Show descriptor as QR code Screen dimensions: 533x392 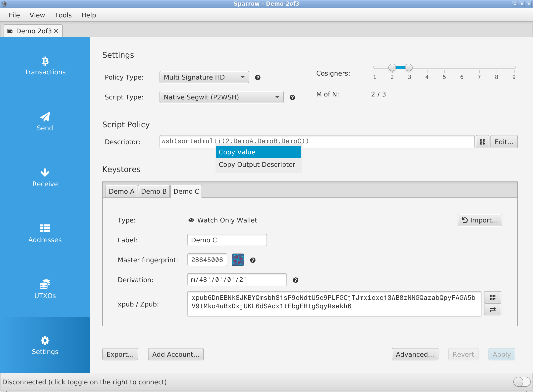pos(482,142)
